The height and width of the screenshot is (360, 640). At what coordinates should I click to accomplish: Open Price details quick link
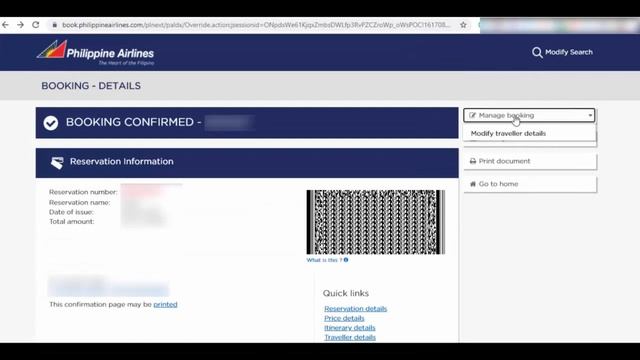[x=344, y=318]
